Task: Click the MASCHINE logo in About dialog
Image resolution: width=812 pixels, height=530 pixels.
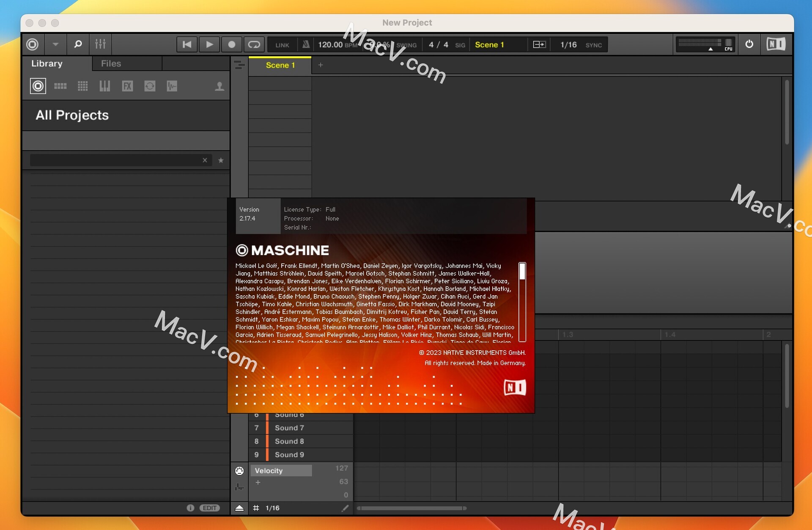Action: pyautogui.click(x=283, y=250)
